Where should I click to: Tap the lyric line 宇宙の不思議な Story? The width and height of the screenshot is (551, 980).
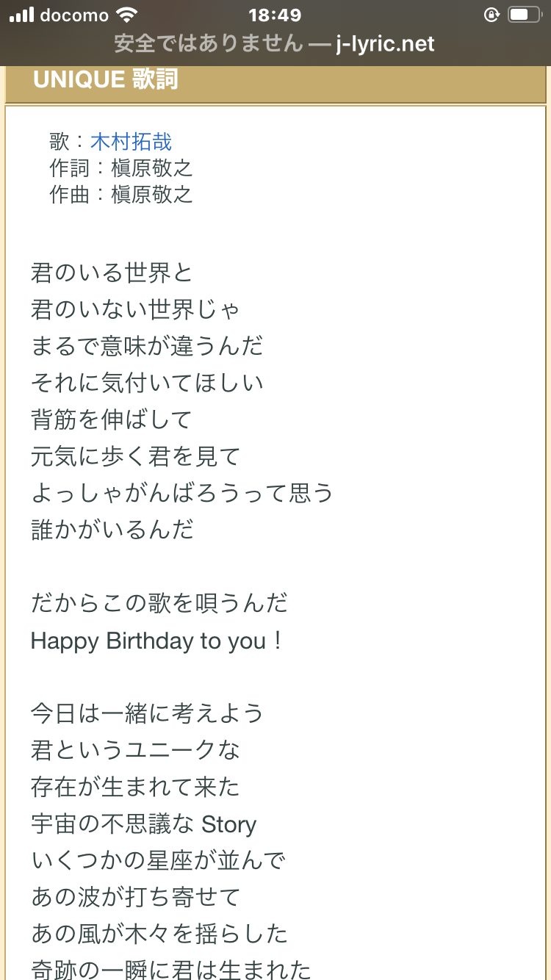pyautogui.click(x=144, y=824)
